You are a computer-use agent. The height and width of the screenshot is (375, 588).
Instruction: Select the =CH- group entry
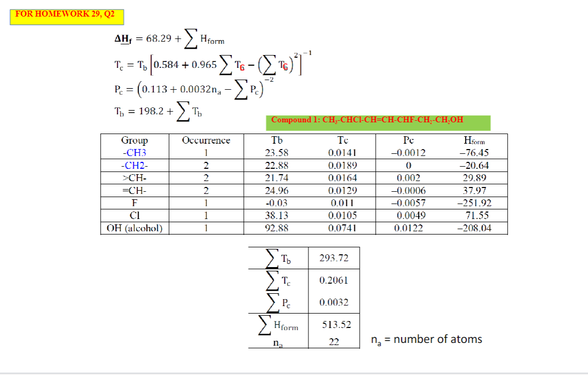134,190
